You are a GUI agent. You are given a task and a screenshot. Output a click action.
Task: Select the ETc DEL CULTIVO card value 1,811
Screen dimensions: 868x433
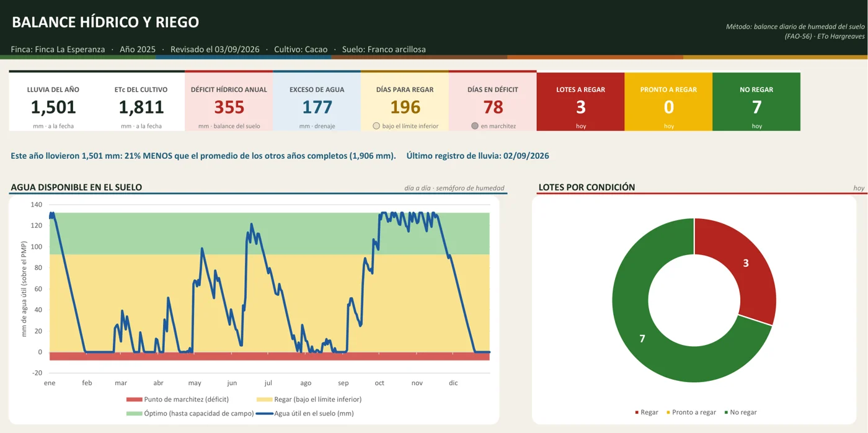141,107
